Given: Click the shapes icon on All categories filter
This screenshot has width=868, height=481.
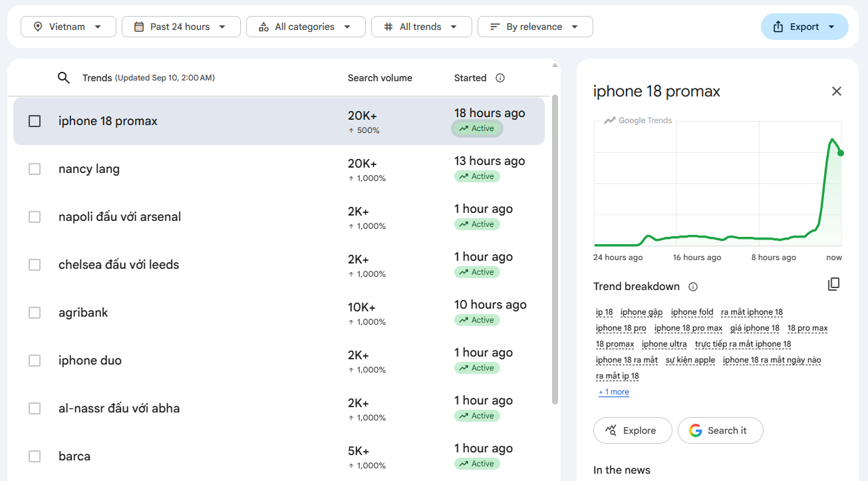Looking at the screenshot, I should point(263,27).
